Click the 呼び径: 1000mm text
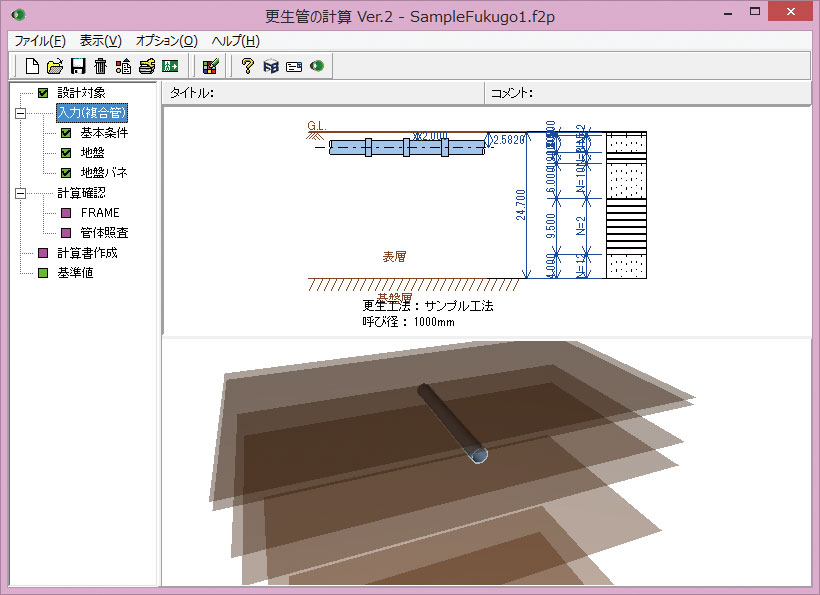This screenshot has height=595, width=820. pyautogui.click(x=408, y=322)
